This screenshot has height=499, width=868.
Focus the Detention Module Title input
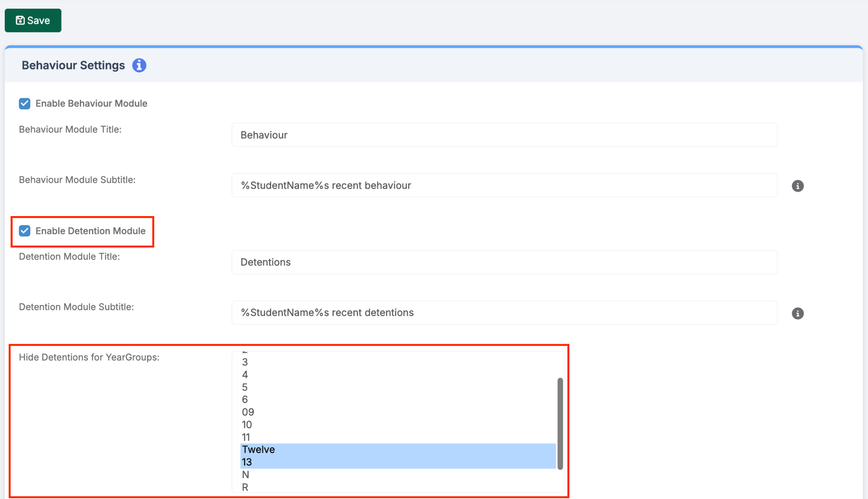[x=504, y=263]
